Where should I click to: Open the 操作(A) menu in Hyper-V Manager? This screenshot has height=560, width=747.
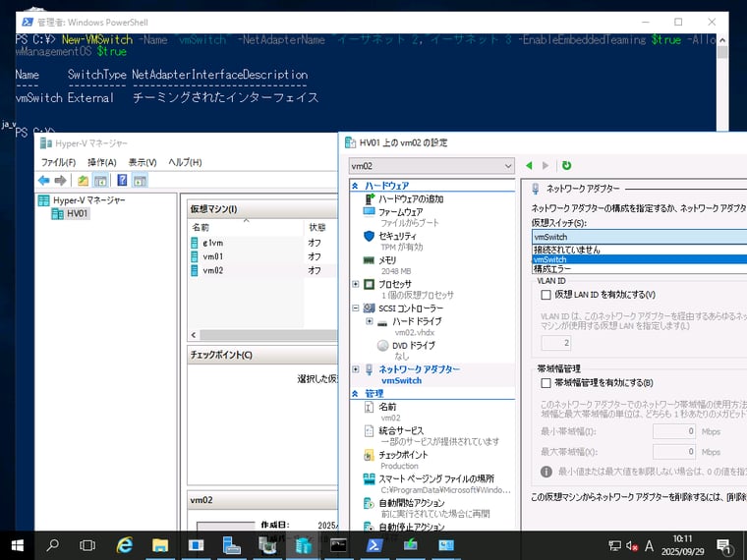point(102,162)
